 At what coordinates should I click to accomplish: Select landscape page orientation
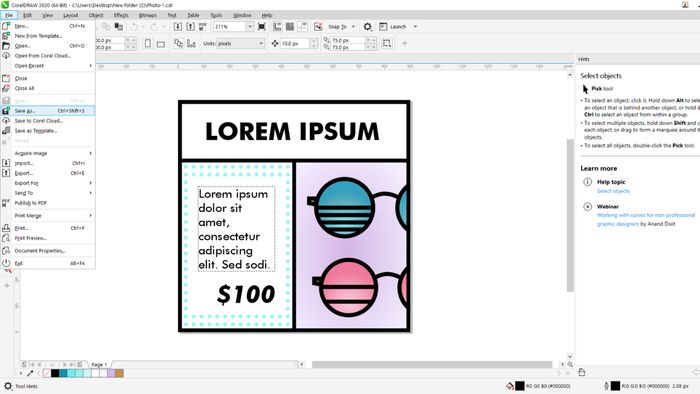tap(161, 44)
